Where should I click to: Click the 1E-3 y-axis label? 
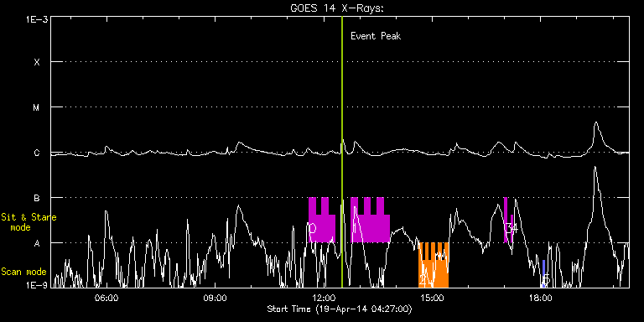tap(37, 19)
